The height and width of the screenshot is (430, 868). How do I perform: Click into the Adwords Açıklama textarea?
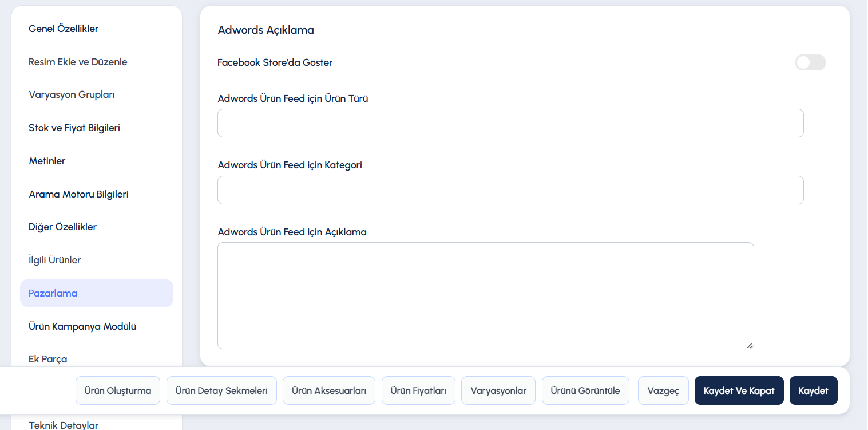[x=485, y=295]
